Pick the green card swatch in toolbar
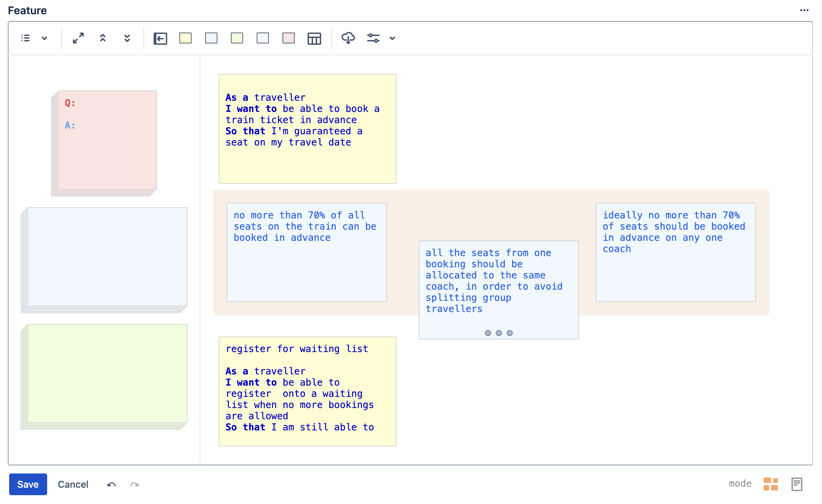The width and height of the screenshot is (822, 504). [237, 38]
